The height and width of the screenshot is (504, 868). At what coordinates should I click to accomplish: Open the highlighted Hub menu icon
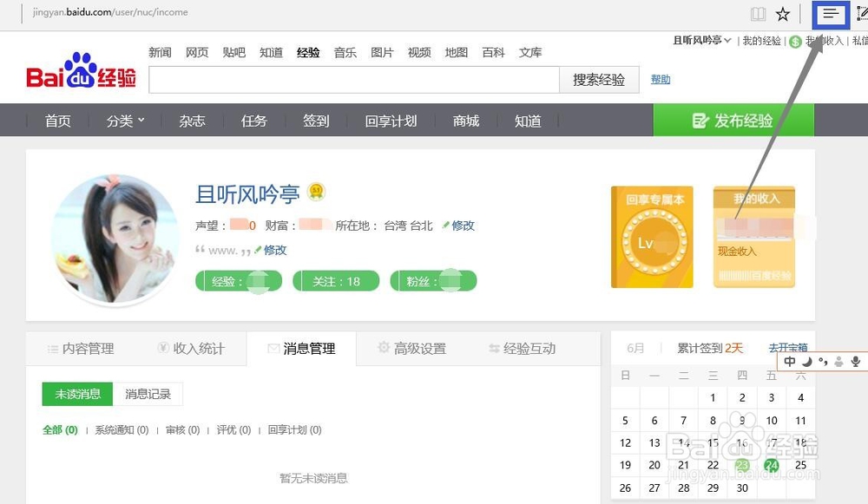click(x=830, y=13)
